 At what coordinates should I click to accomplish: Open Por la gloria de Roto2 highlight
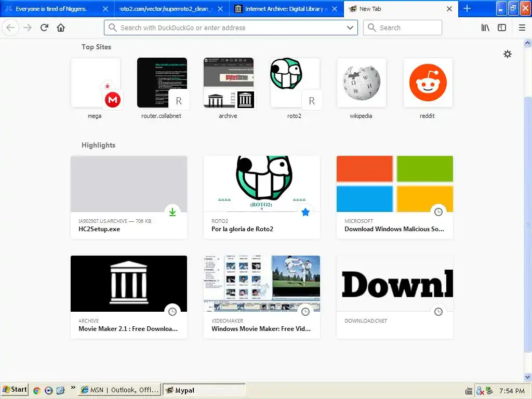click(x=262, y=197)
